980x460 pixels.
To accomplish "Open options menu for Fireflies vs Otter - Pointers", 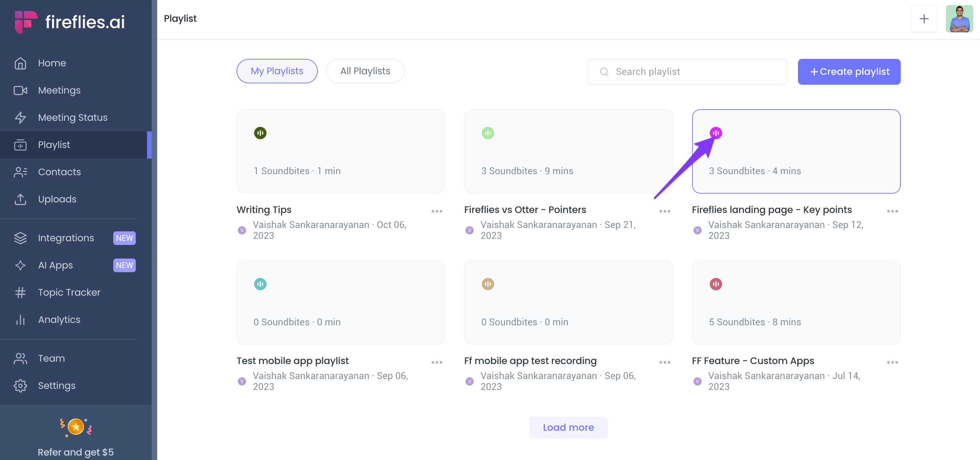I will [664, 211].
